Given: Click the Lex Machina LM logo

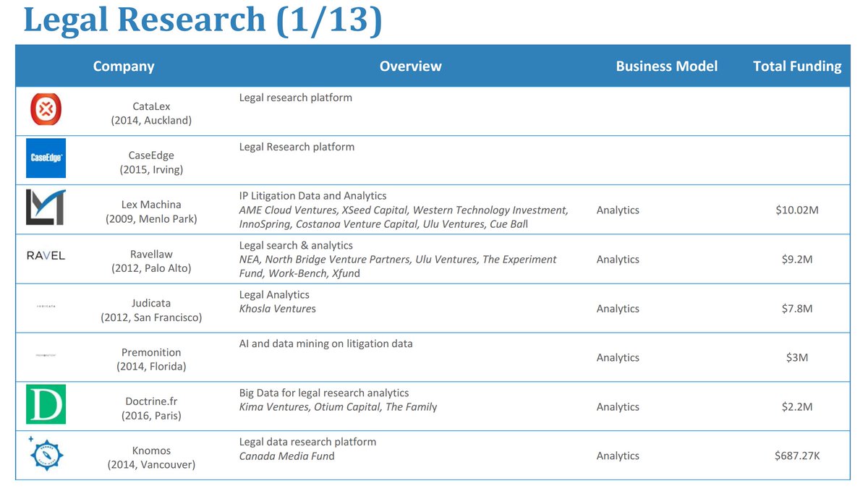Looking at the screenshot, I should tap(45, 208).
